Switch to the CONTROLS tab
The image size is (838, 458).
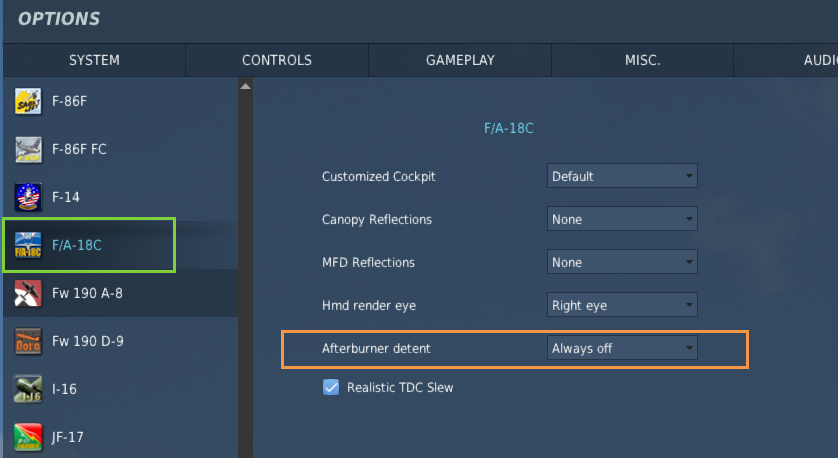pyautogui.click(x=277, y=60)
